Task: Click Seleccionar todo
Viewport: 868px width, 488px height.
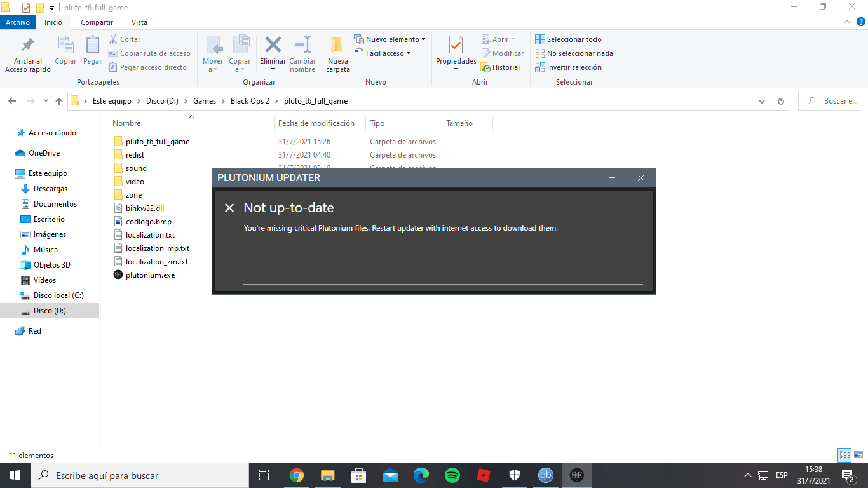Action: [x=569, y=39]
